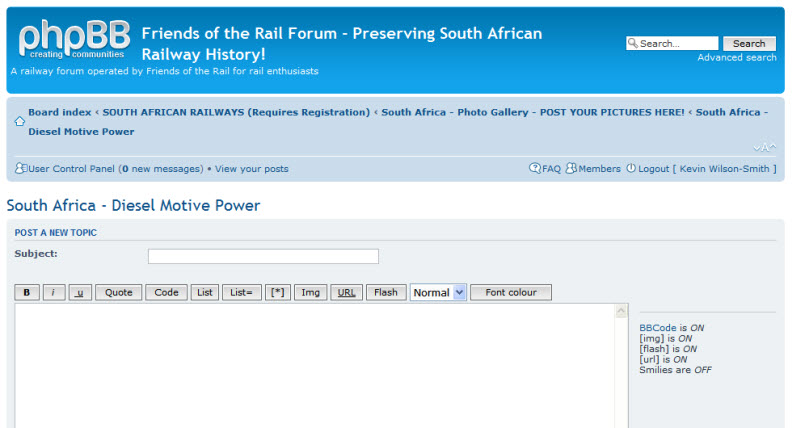Log out of Kevin Wilson-Smith account
This screenshot has width=800, height=428.
tap(653, 169)
